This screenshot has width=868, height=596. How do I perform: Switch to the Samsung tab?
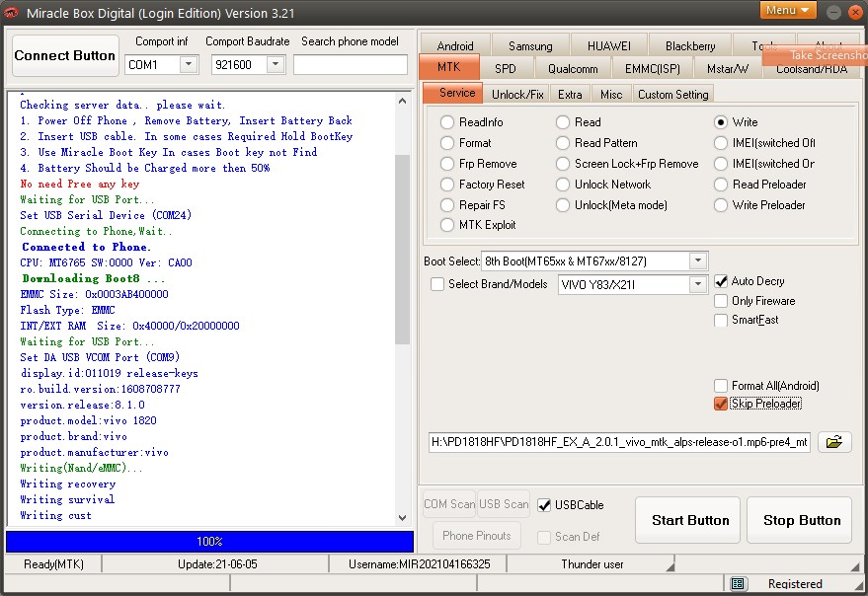coord(530,45)
